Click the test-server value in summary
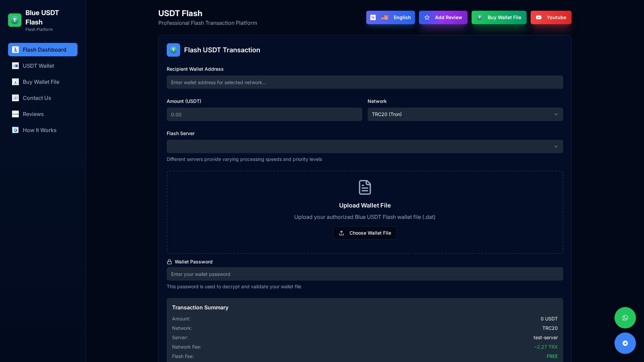Viewport: 644px width, 362px height. point(546,338)
